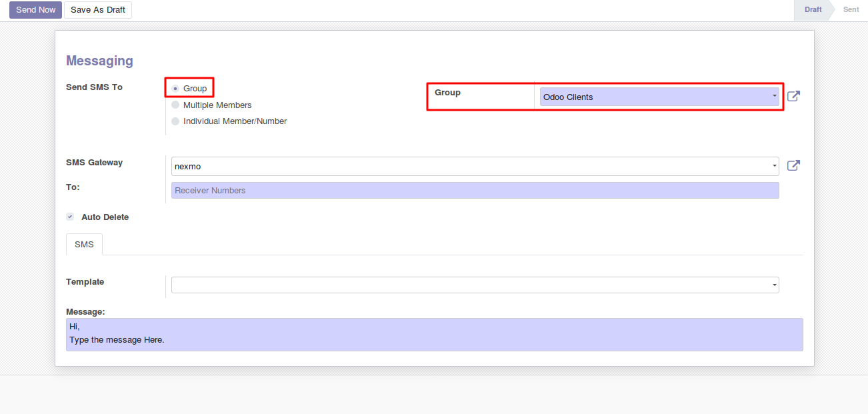Expand the Template dropdown
The width and height of the screenshot is (868, 414).
tap(774, 285)
